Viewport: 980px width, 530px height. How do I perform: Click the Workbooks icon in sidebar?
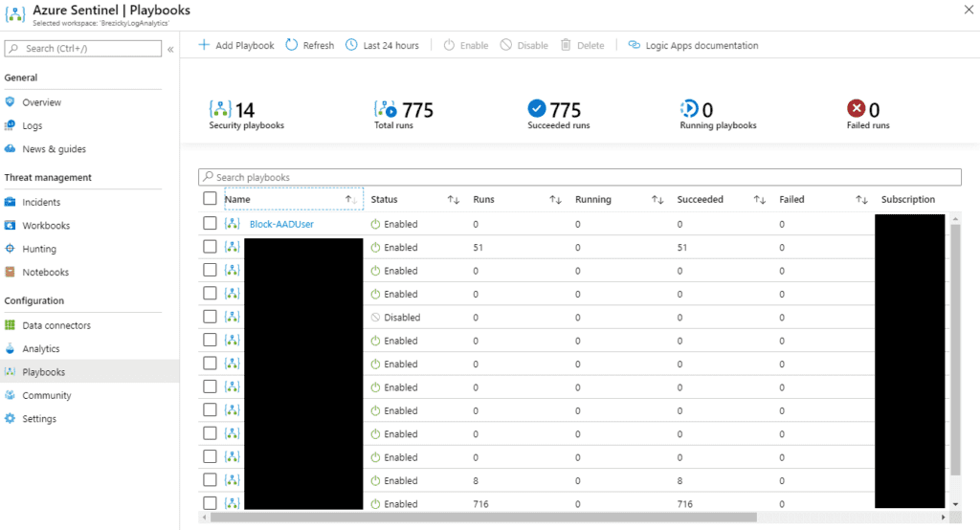10,225
